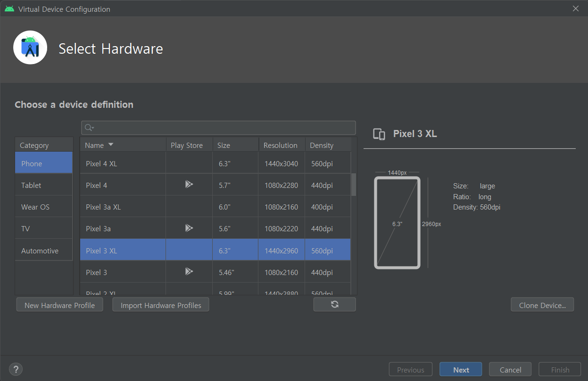This screenshot has height=381, width=588.
Task: Select the Phone category
Action: (x=44, y=163)
